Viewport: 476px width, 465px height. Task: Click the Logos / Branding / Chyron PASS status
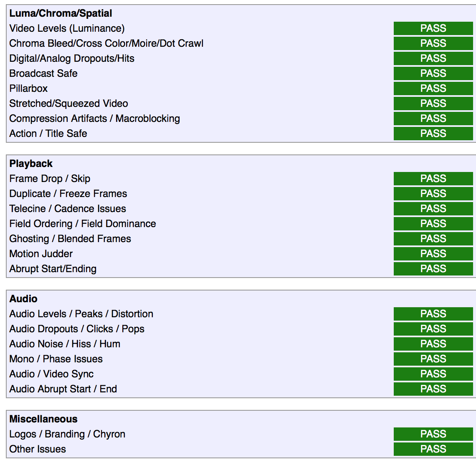[x=433, y=434]
